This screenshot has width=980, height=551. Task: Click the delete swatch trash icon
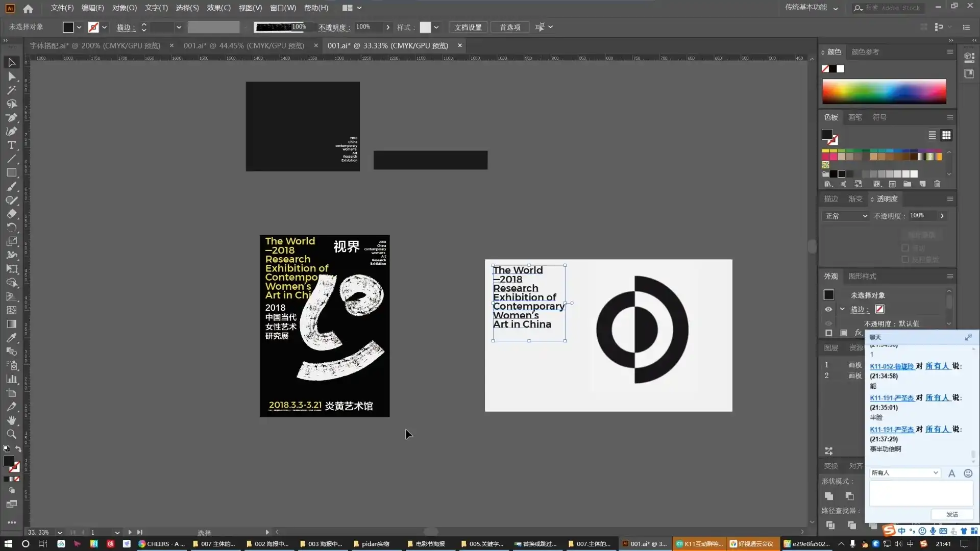937,184
